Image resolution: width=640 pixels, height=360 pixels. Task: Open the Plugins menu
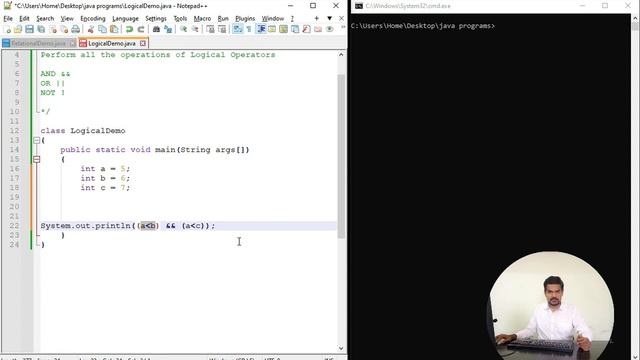click(245, 18)
